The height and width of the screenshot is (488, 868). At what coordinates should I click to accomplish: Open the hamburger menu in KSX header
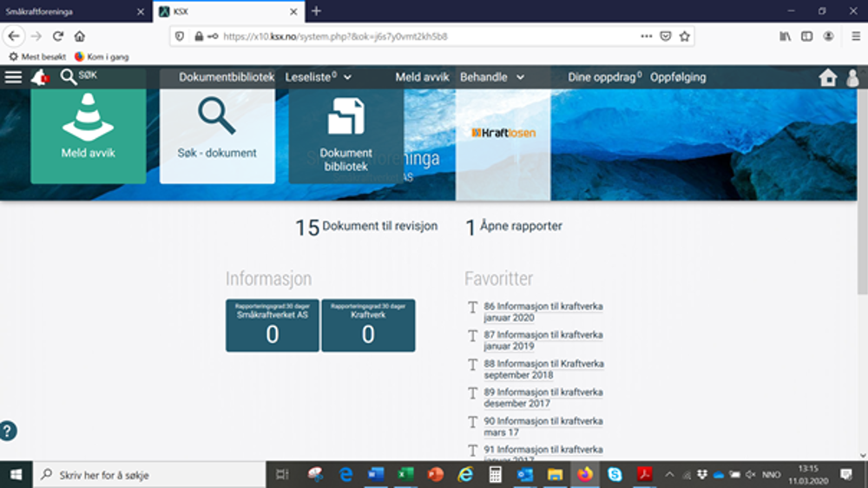pos(13,77)
